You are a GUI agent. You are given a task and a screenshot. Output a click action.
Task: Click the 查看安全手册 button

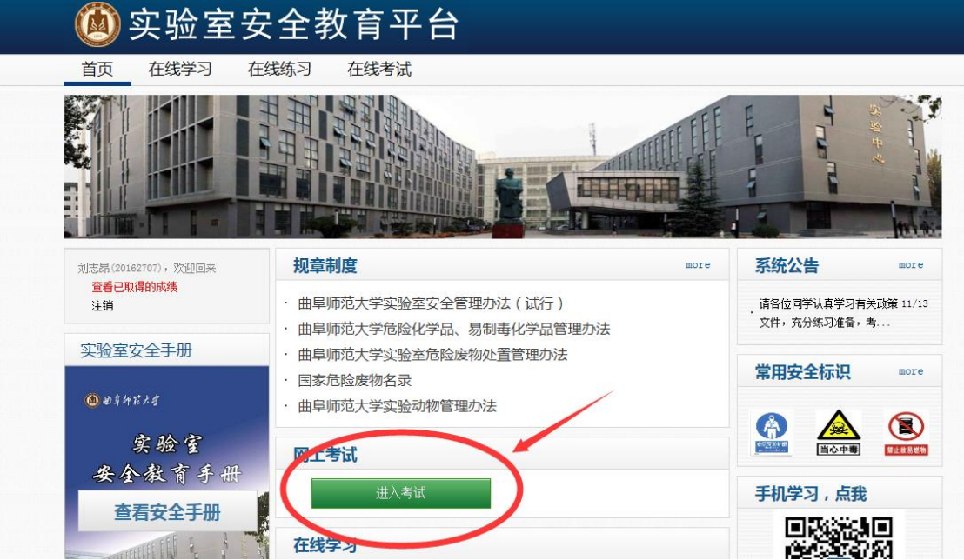(x=167, y=511)
